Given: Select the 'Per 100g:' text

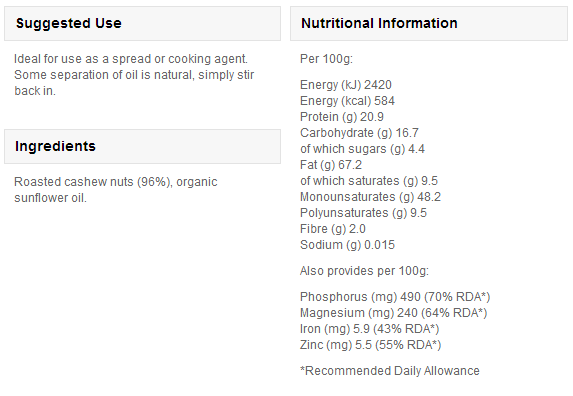Looking at the screenshot, I should (x=326, y=59).
